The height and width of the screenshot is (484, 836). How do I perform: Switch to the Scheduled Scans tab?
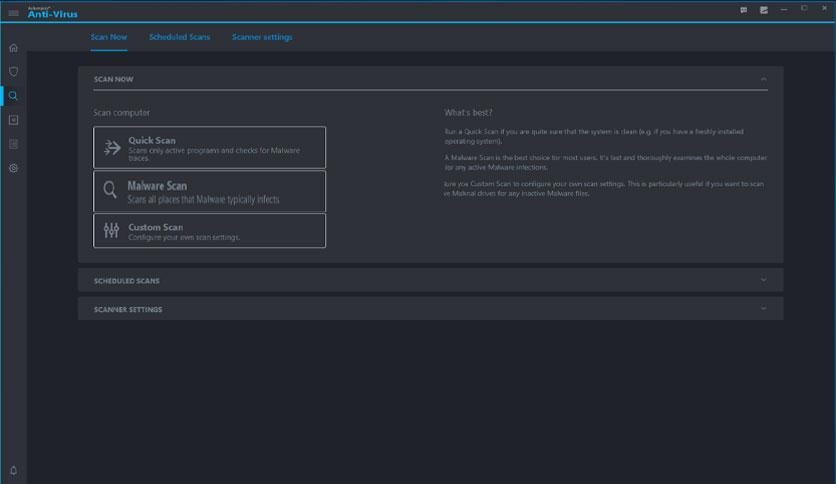tap(179, 37)
